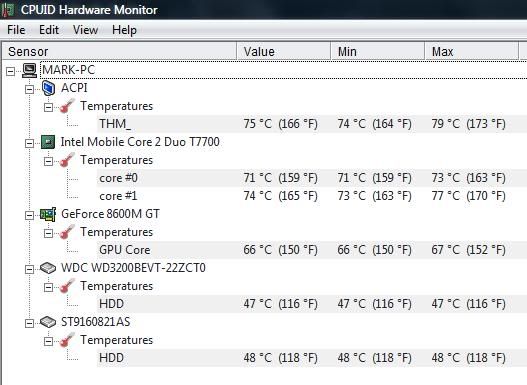Image resolution: width=527 pixels, height=385 pixels.
Task: Click the Value column header
Action: pyautogui.click(x=284, y=51)
